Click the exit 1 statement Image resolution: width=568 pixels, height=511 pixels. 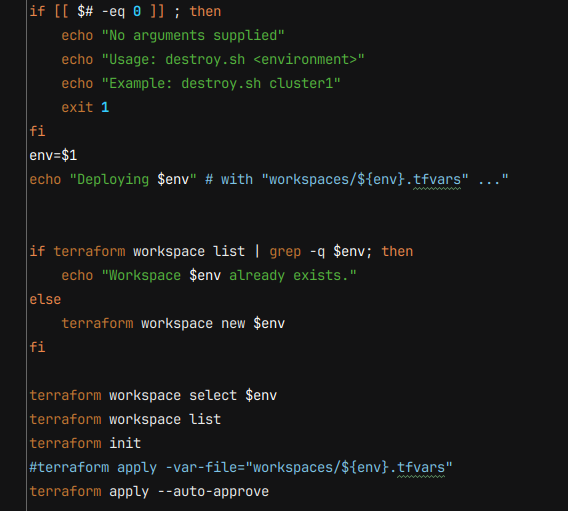pos(85,108)
